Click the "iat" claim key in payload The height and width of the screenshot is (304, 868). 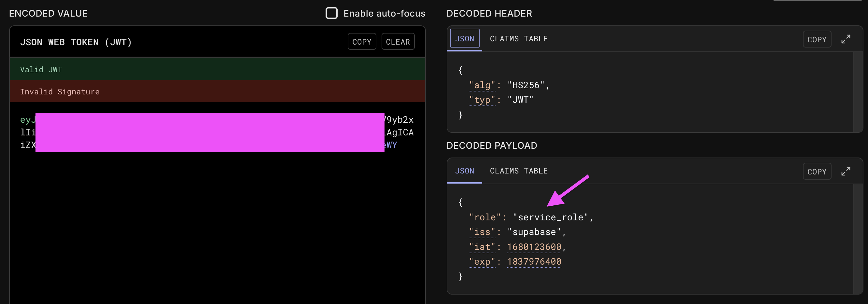coord(482,247)
